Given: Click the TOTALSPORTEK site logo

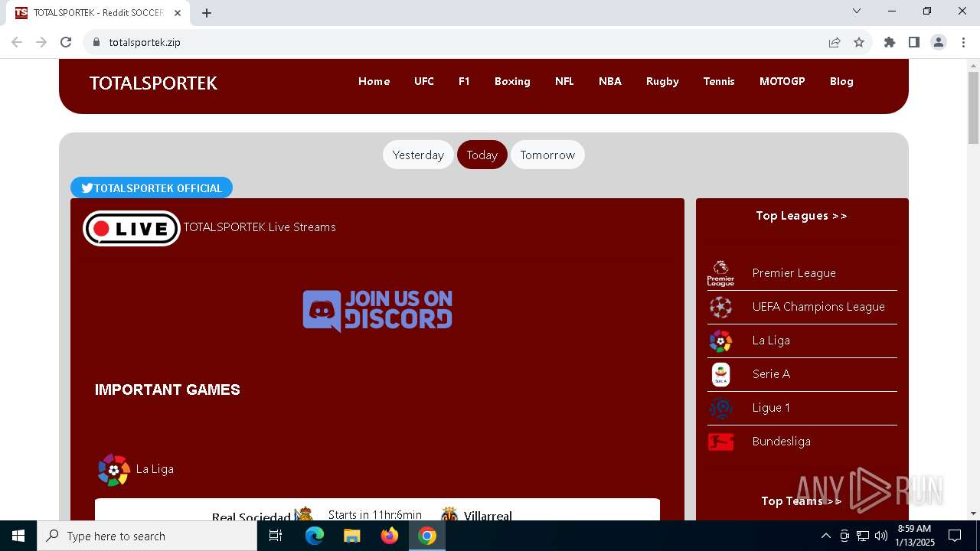Looking at the screenshot, I should (x=153, y=83).
